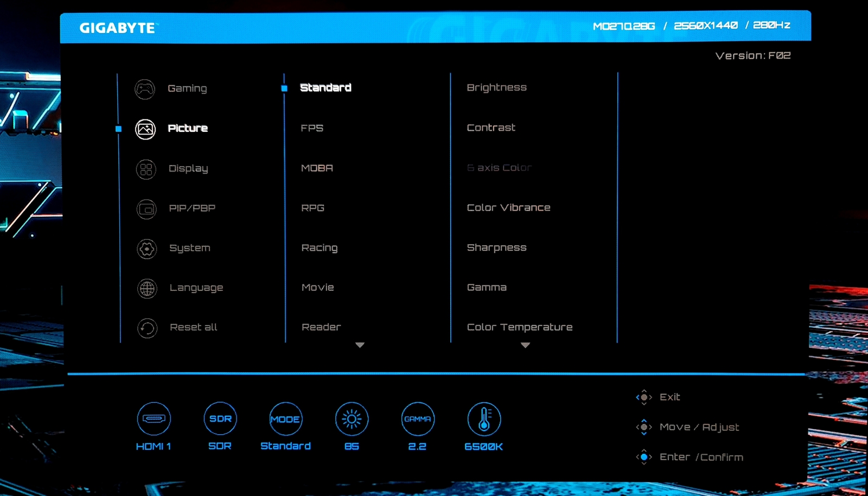Open the Language menu label
Viewport: 868px width, 496px height.
pos(196,288)
